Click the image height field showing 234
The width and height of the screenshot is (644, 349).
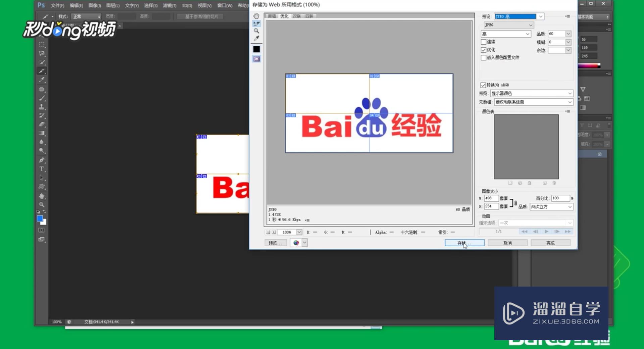pos(491,206)
